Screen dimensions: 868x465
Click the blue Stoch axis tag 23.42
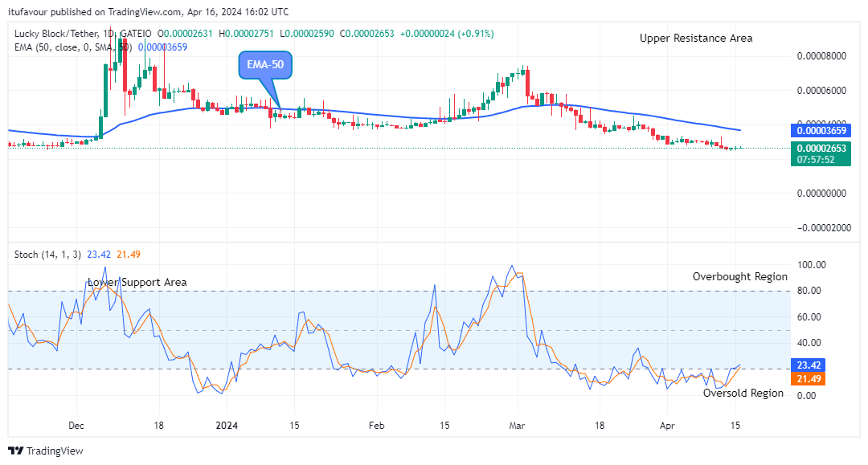point(809,365)
